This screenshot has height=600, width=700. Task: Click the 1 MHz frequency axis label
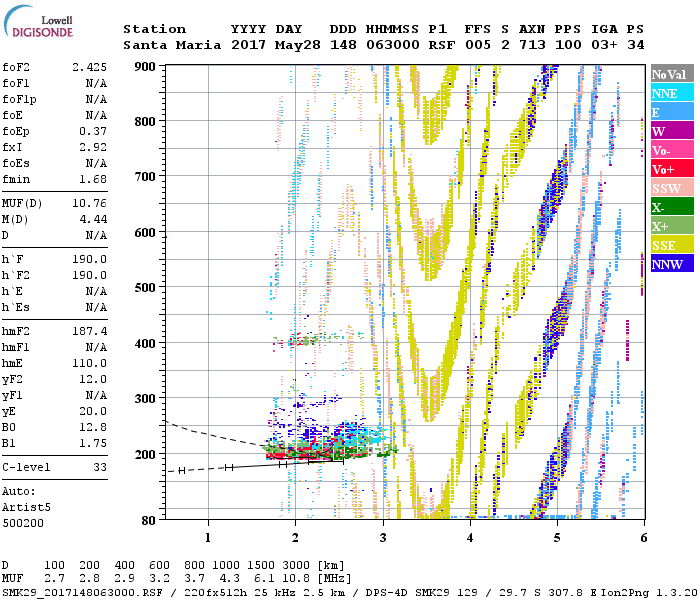click(208, 538)
